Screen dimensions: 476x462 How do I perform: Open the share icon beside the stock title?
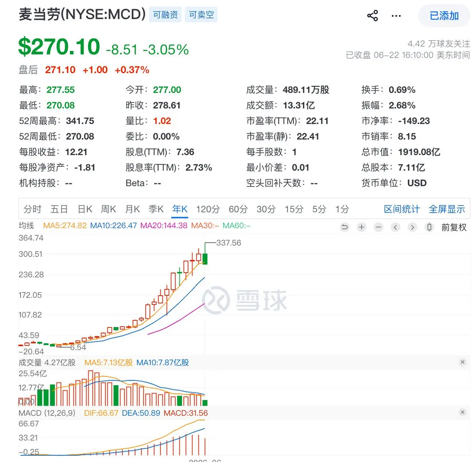click(372, 16)
